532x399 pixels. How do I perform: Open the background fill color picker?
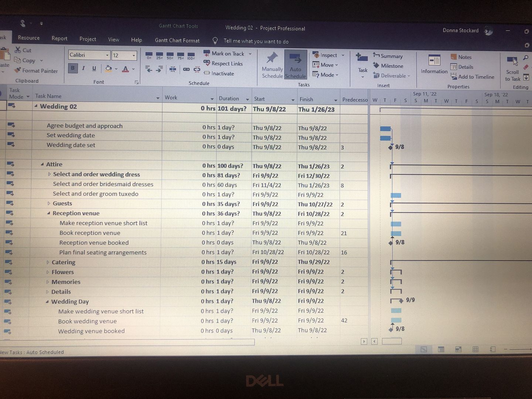[x=109, y=68]
